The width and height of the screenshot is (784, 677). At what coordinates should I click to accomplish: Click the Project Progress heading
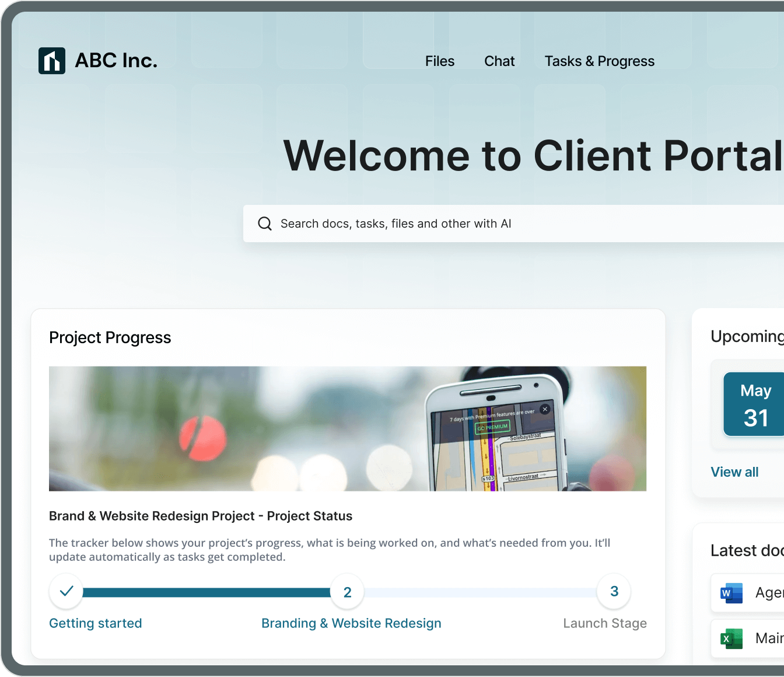(x=110, y=337)
